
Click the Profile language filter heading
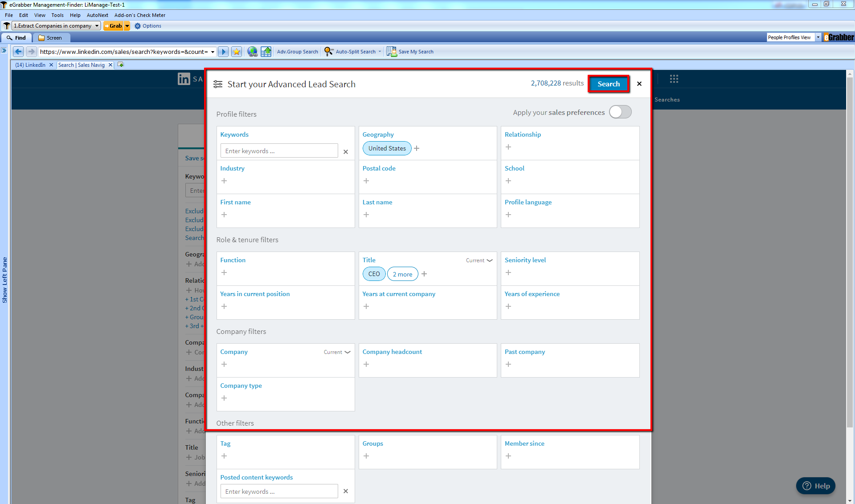click(x=528, y=202)
